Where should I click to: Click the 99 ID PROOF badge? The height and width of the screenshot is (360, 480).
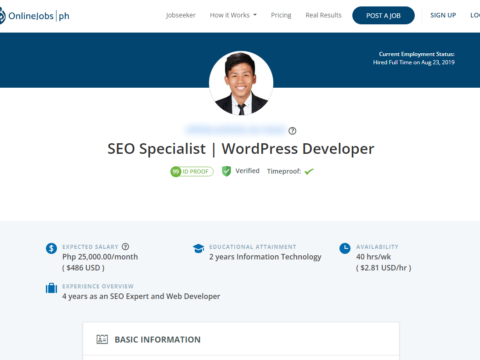pyautogui.click(x=192, y=171)
